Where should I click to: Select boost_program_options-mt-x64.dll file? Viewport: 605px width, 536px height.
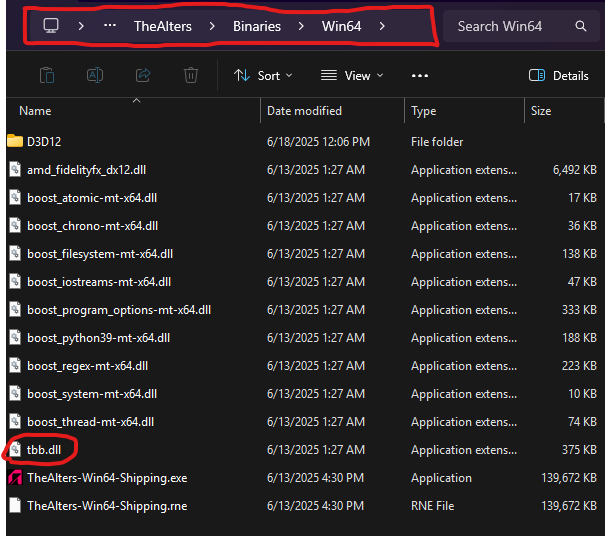(119, 310)
